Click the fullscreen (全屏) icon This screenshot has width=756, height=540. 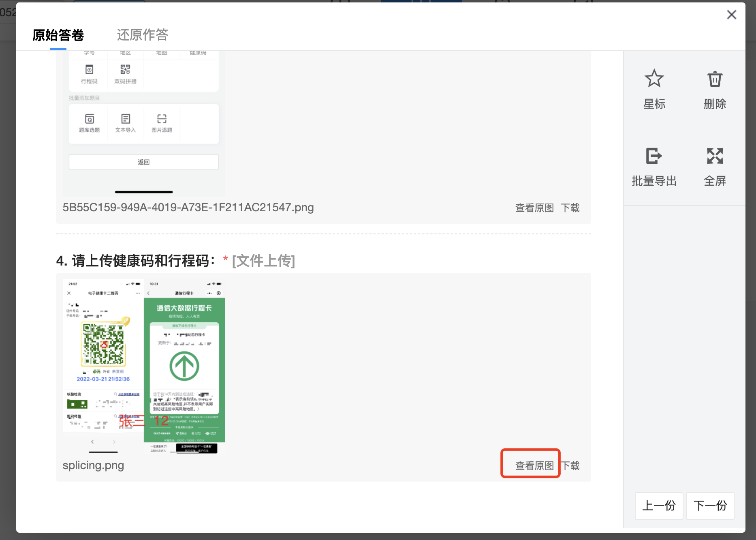coord(715,156)
